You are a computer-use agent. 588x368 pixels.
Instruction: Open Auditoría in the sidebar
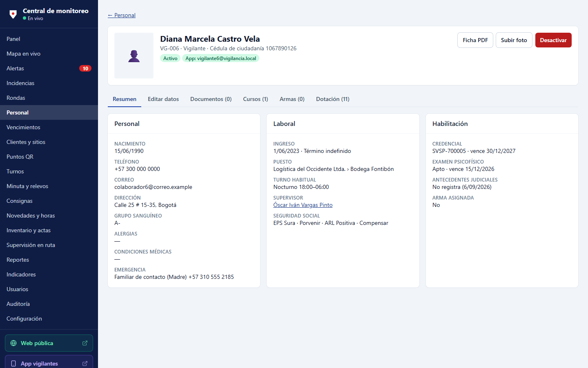point(49,304)
